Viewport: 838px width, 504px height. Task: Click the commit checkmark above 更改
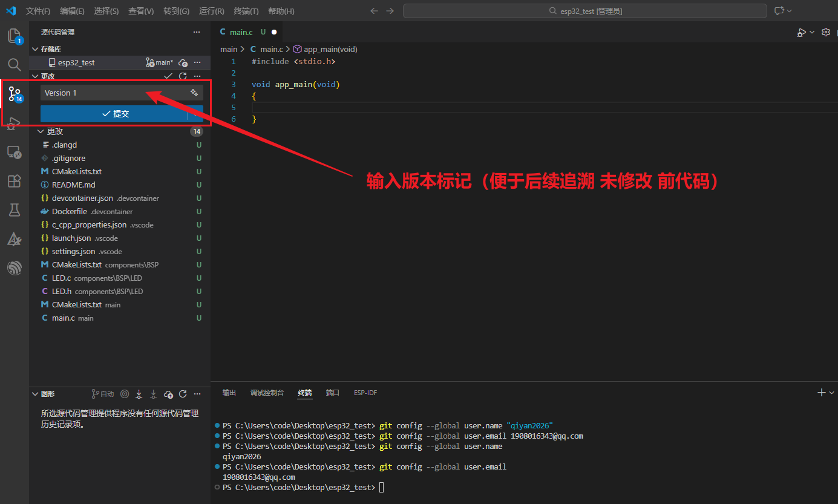point(168,76)
